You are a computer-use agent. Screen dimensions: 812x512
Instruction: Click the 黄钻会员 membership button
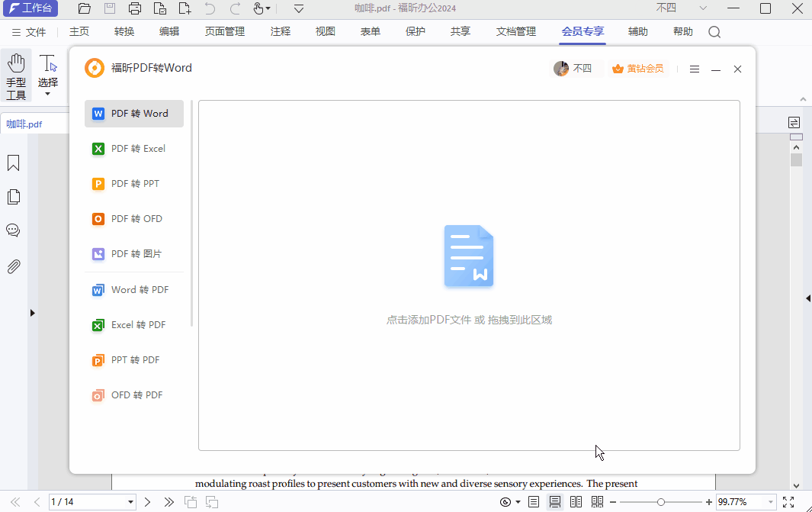pos(638,69)
